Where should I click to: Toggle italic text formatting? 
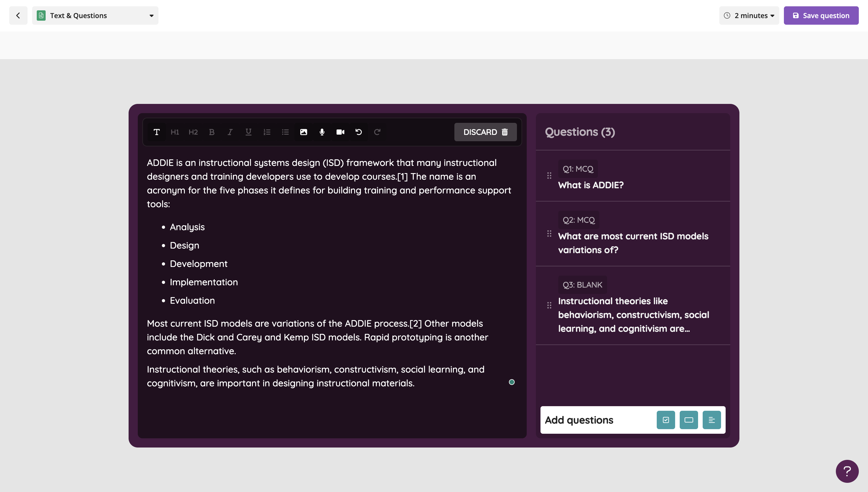(230, 132)
